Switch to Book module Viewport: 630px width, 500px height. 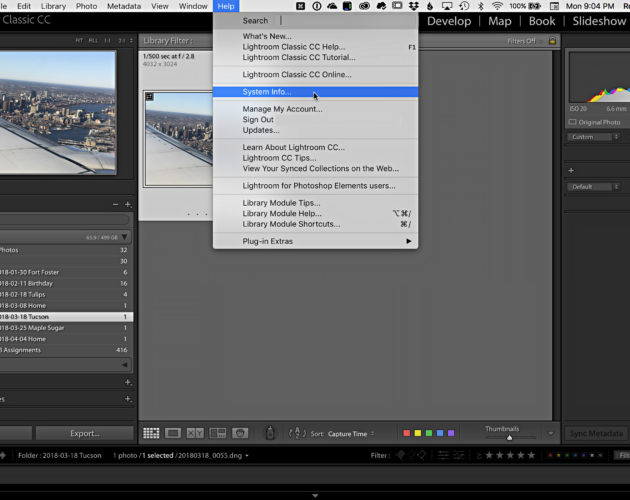tap(542, 21)
